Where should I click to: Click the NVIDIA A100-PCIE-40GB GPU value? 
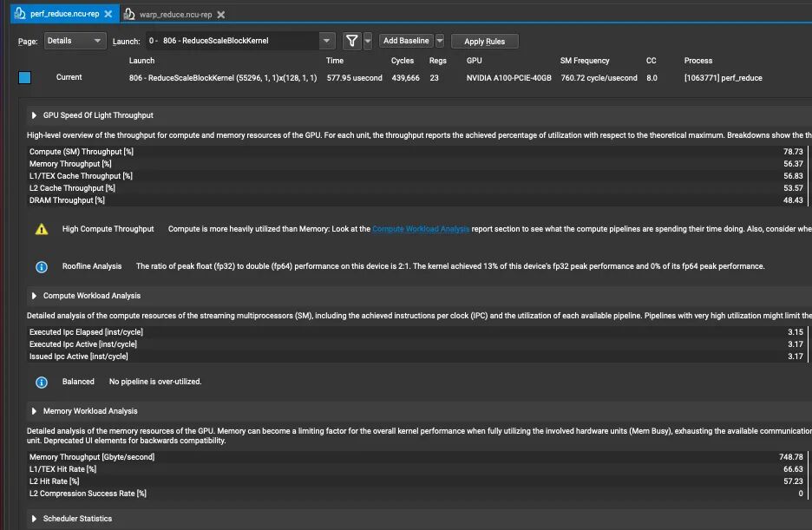point(508,78)
